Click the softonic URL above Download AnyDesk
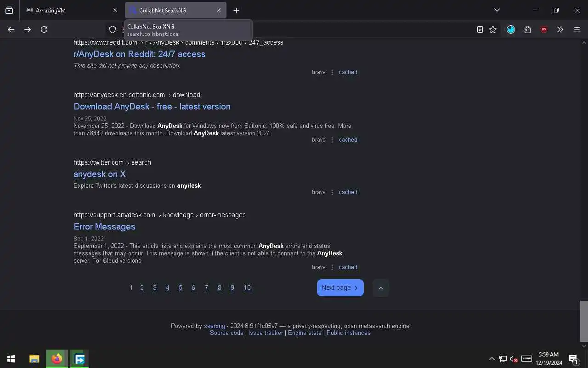Image resolution: width=588 pixels, height=368 pixels. pyautogui.click(x=137, y=95)
